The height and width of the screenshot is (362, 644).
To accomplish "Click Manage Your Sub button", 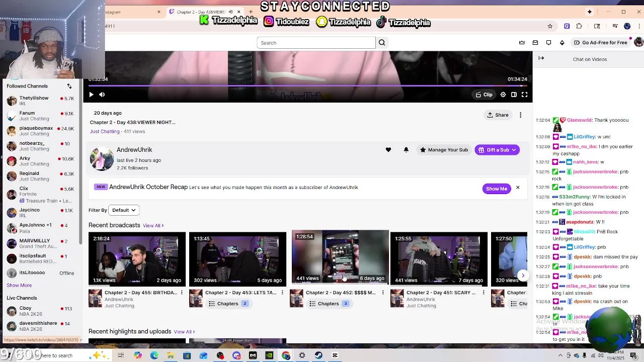I will coord(444,150).
